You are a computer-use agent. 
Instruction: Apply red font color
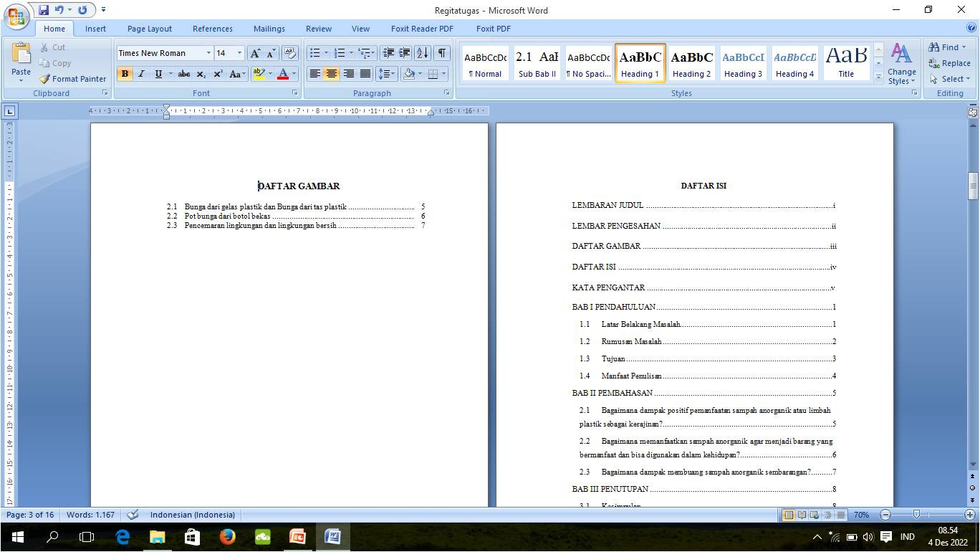click(x=283, y=74)
